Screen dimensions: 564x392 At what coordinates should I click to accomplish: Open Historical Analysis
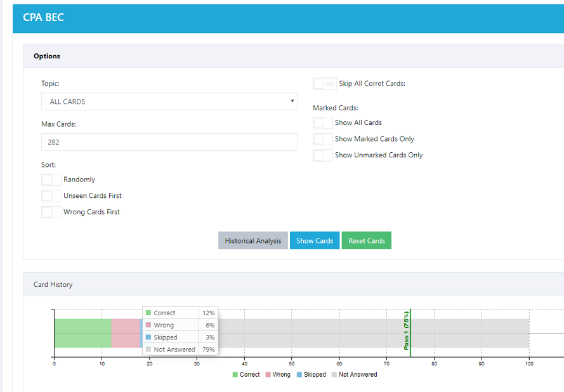coord(253,240)
